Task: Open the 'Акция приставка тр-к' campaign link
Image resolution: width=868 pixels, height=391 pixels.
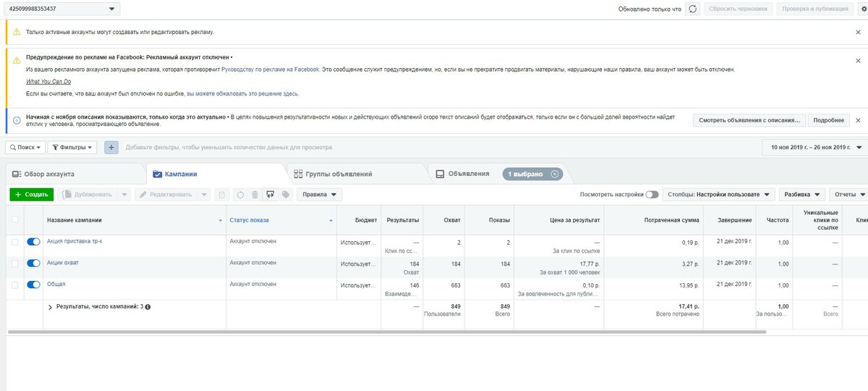Action: pos(75,241)
